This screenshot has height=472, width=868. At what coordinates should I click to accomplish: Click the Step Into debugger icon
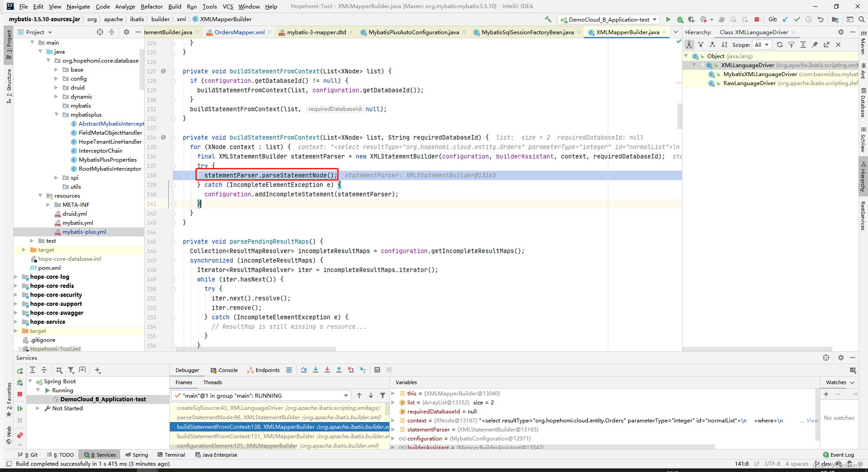coord(316,370)
